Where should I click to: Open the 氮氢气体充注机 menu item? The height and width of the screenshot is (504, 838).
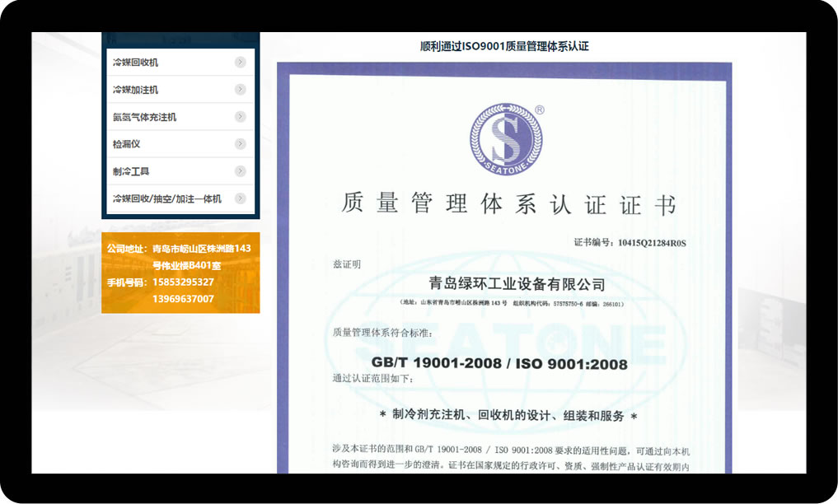tap(180, 116)
